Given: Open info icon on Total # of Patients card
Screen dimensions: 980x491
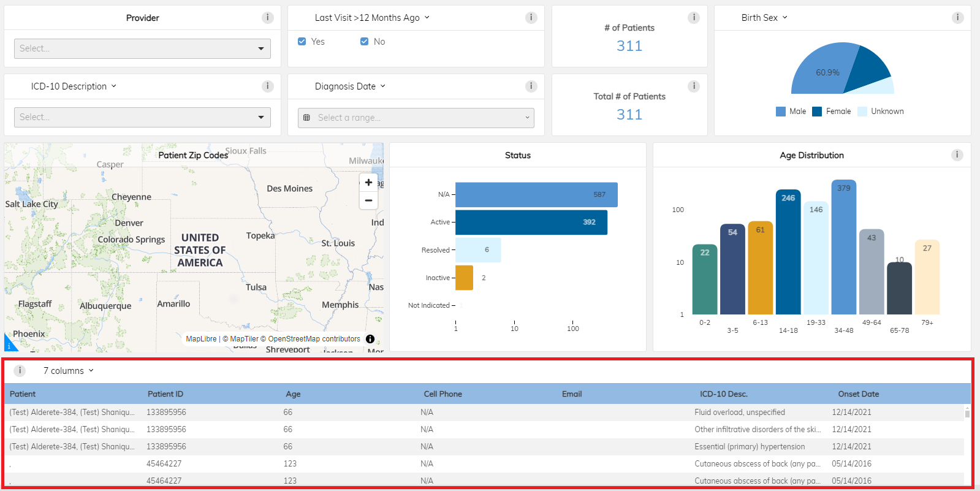Looking at the screenshot, I should [694, 86].
